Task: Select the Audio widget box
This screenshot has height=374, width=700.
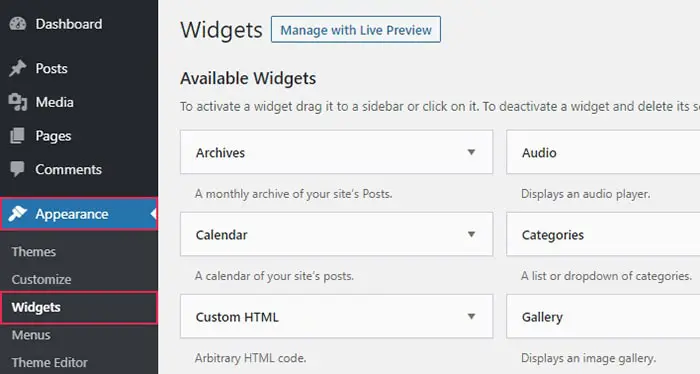Action: click(x=603, y=152)
